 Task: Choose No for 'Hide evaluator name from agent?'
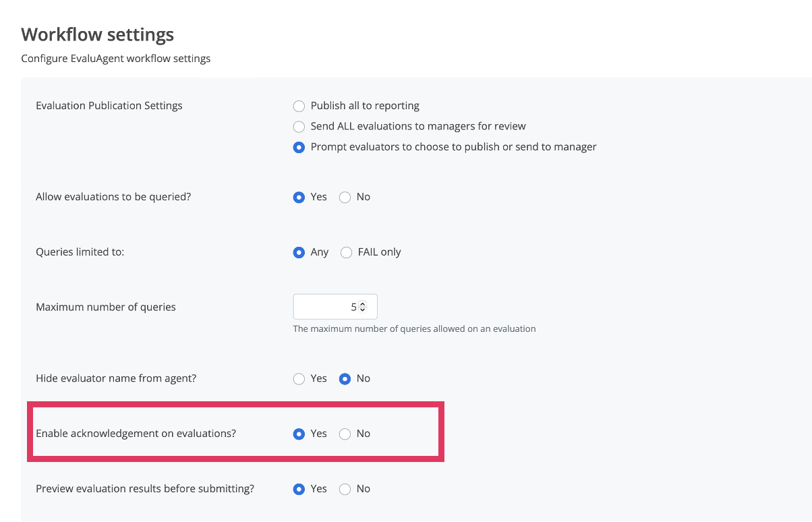click(x=345, y=379)
